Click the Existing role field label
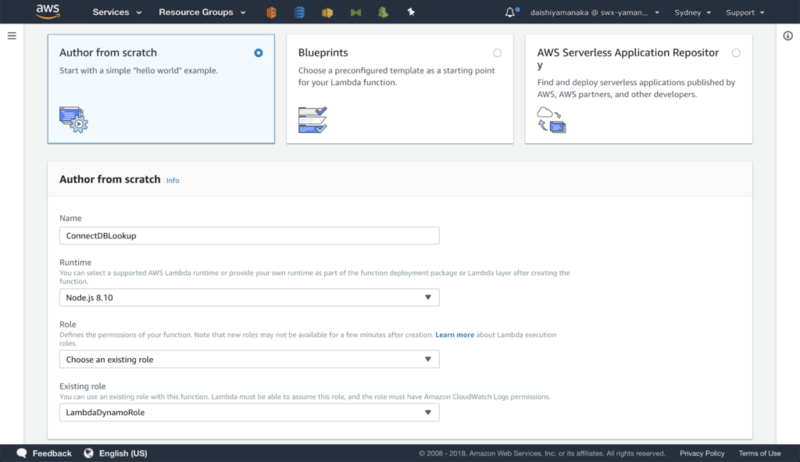Image resolution: width=800 pixels, height=462 pixels. point(83,387)
